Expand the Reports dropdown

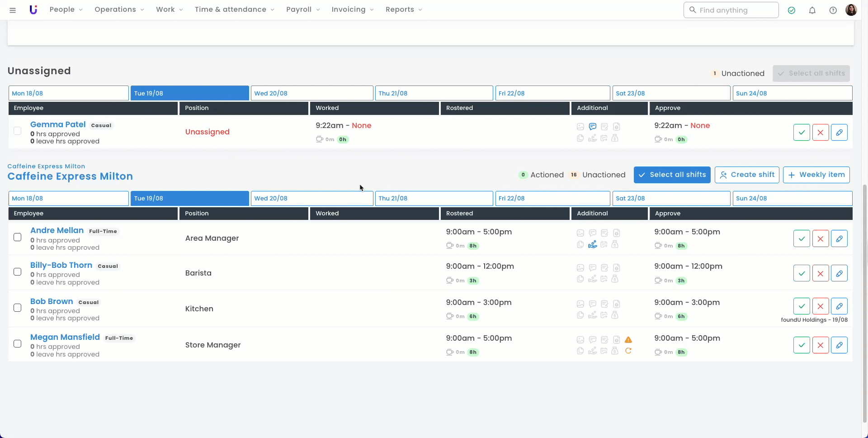point(403,10)
